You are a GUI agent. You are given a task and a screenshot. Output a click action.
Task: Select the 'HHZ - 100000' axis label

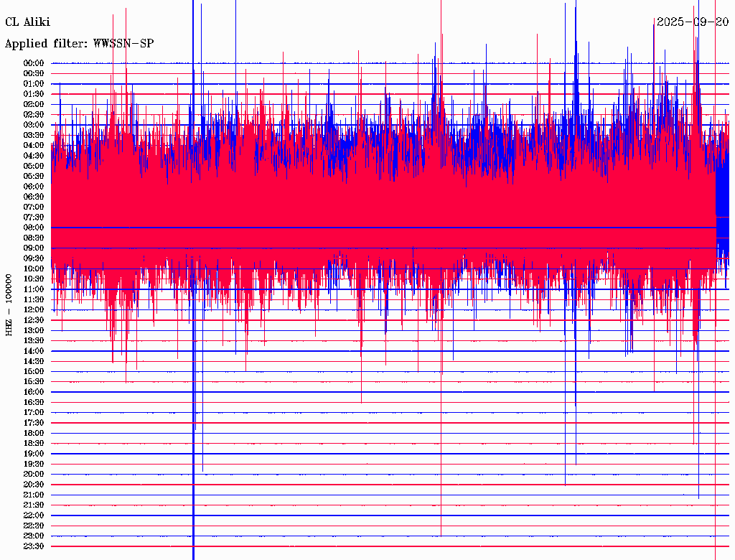click(9, 305)
